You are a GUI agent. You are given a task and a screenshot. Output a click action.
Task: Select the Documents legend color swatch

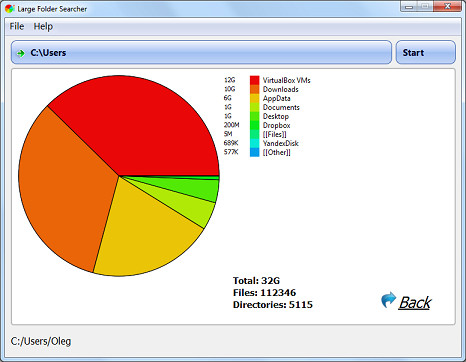click(254, 107)
